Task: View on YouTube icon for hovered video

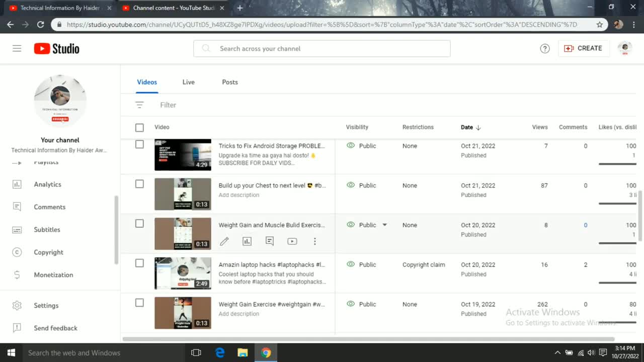Action: [x=292, y=241]
